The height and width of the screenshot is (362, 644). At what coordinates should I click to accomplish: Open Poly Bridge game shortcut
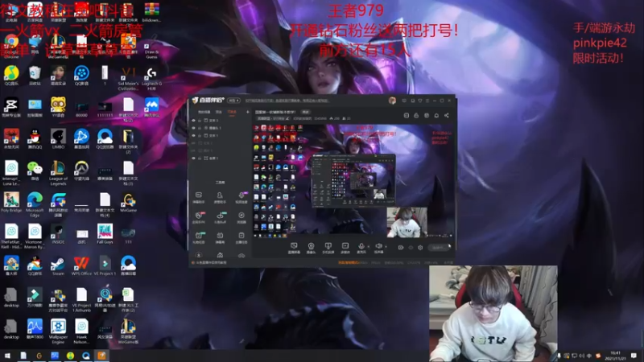[x=11, y=203]
